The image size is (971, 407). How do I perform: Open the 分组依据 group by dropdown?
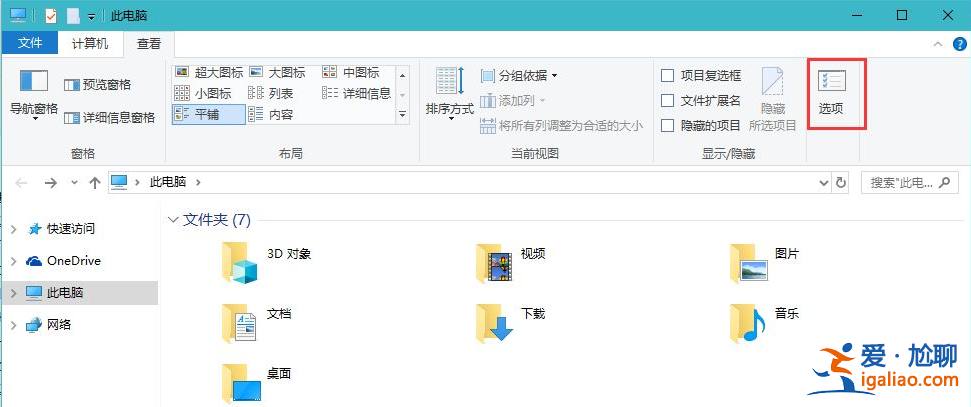tap(520, 75)
